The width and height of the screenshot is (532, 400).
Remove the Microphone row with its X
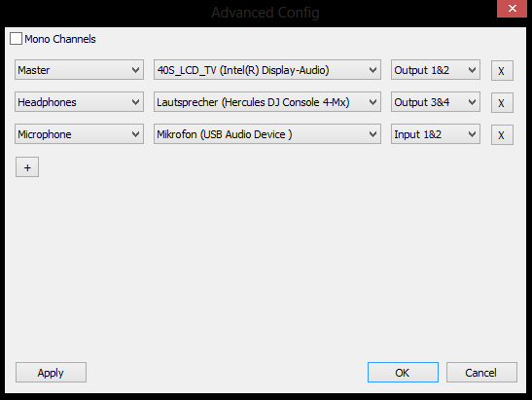click(x=502, y=135)
